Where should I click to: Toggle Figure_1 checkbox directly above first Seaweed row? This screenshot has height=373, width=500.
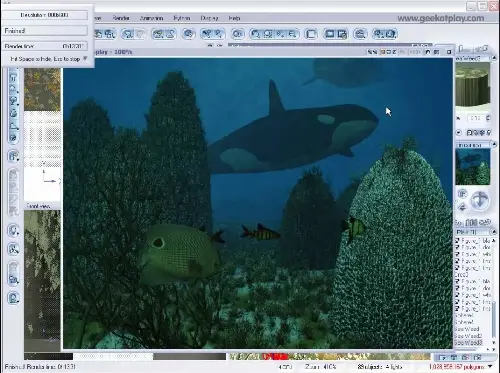457,309
